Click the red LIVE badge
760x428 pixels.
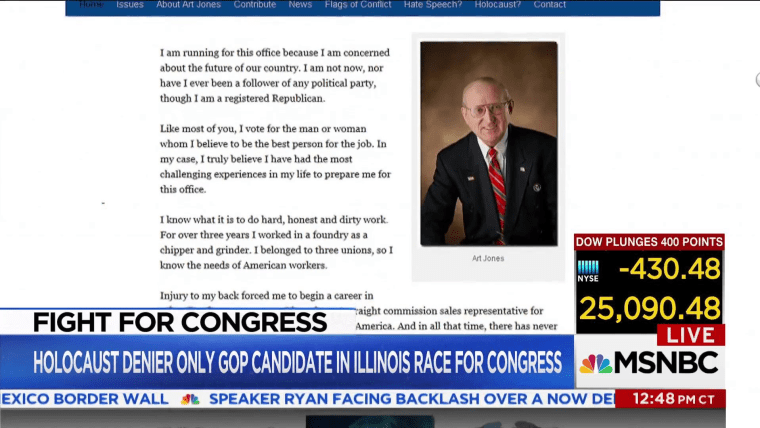[690, 335]
